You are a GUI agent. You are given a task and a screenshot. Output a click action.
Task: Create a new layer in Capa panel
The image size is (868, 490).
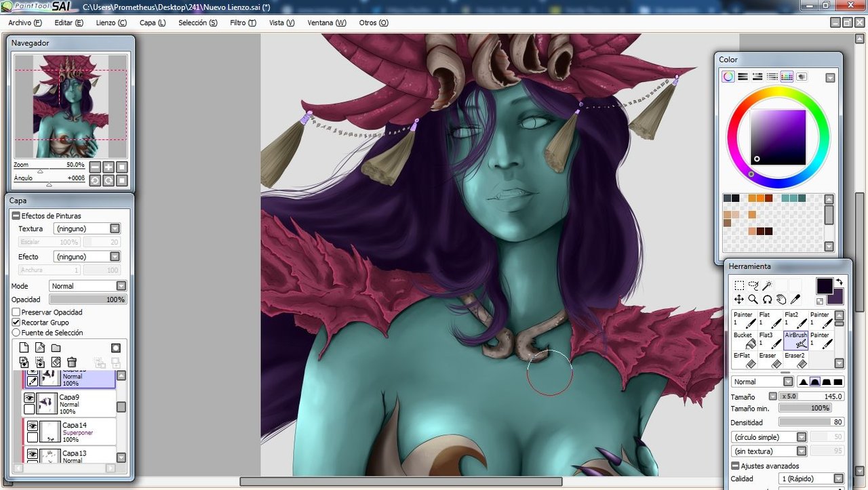pyautogui.click(x=24, y=348)
